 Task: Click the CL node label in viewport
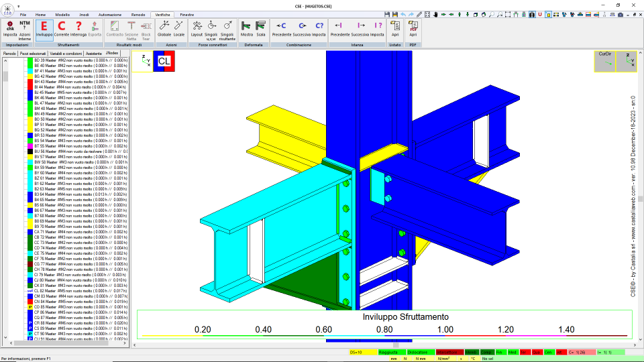click(164, 61)
